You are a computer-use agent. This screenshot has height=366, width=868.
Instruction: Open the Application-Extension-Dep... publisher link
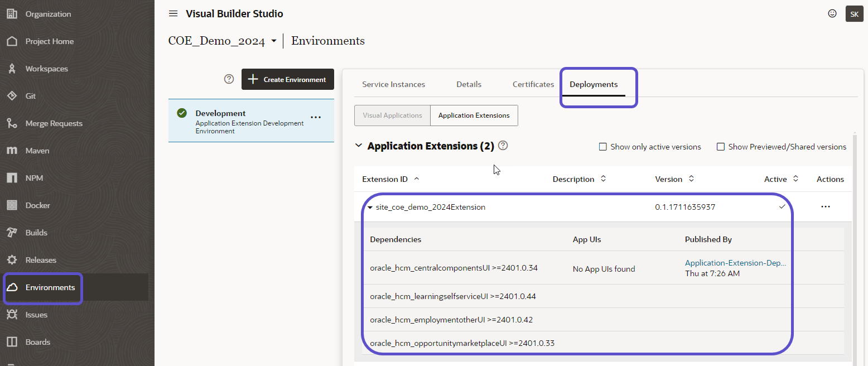pyautogui.click(x=735, y=263)
